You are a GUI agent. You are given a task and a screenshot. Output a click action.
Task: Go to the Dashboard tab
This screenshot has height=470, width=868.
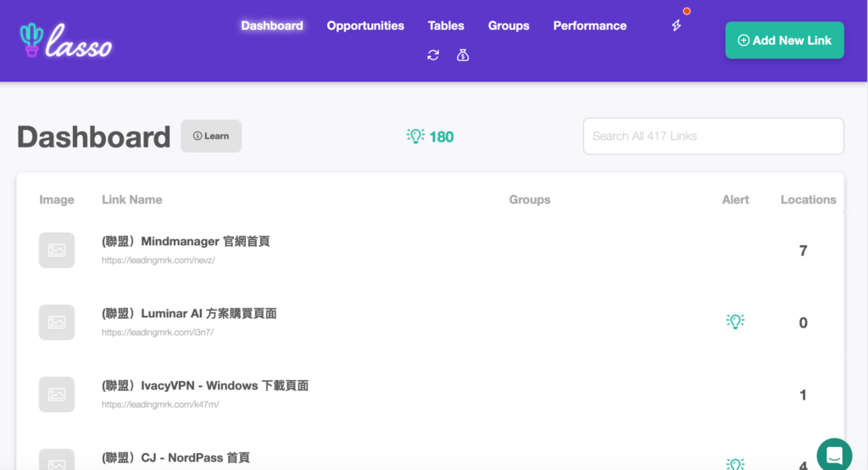point(272,25)
